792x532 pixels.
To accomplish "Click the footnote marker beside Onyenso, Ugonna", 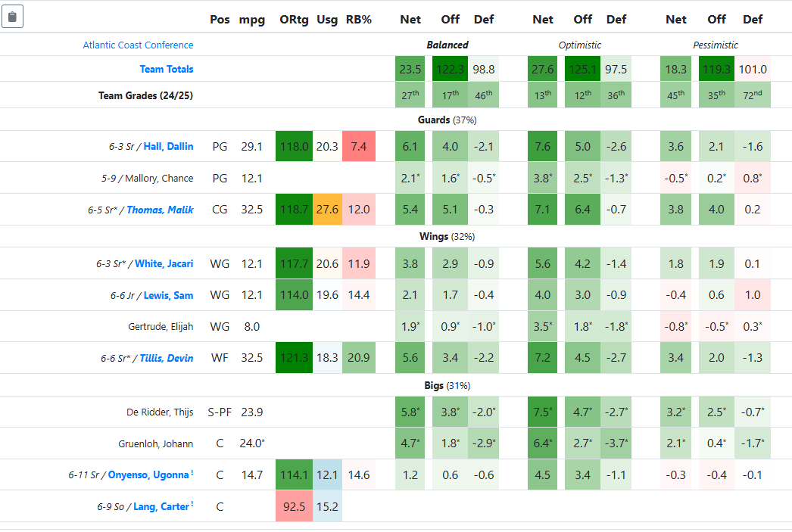I will click(192, 473).
